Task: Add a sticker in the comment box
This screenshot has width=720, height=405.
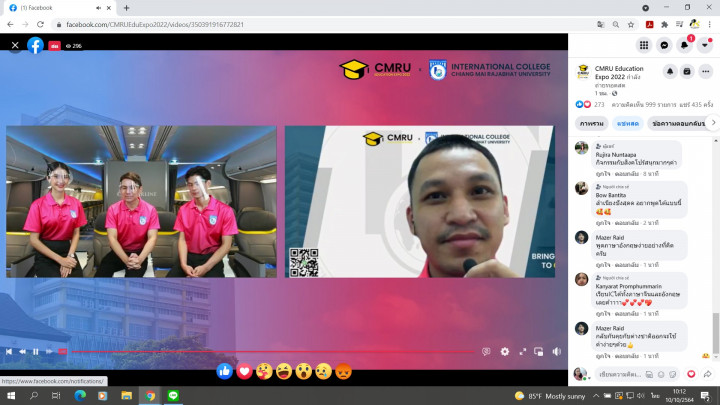Action: pos(673,375)
